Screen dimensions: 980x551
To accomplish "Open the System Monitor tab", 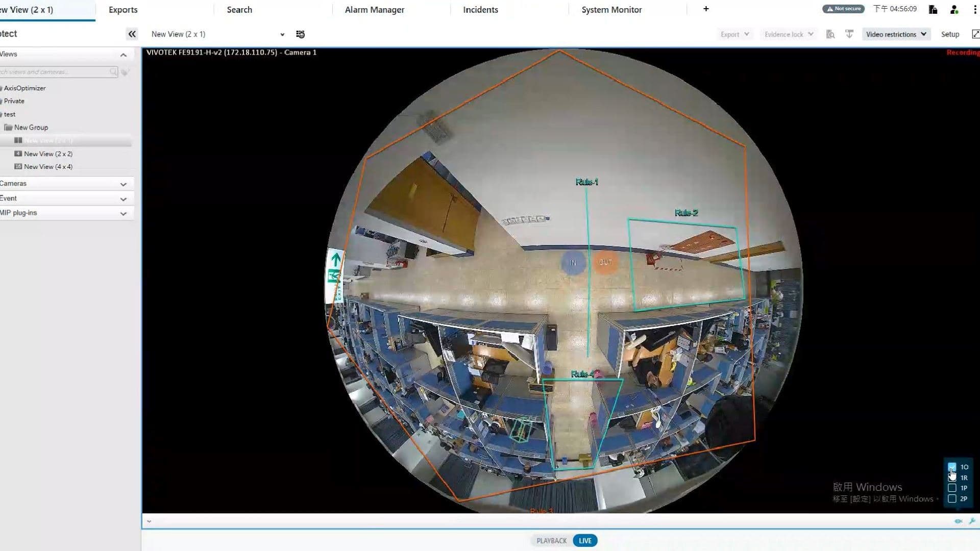I will (x=611, y=9).
